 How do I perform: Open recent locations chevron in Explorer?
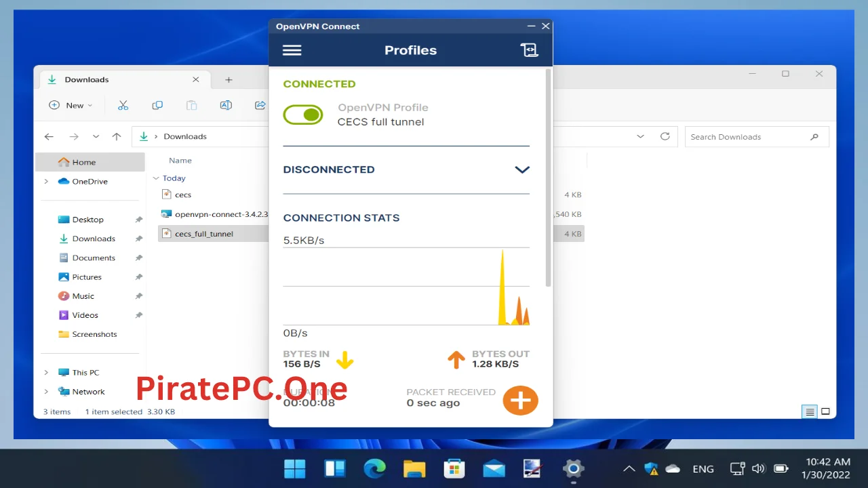[x=96, y=136]
